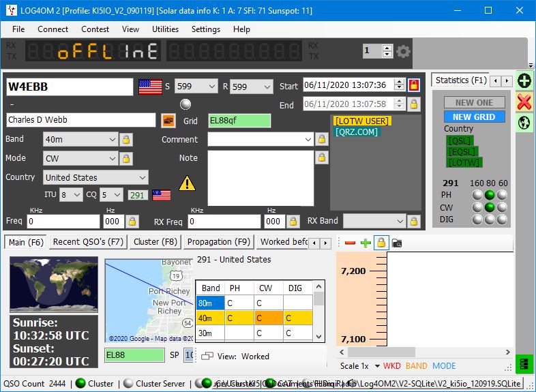Click the 7,200 kHz band map scale
Viewport: 536px width, 392px height.
tap(353, 271)
